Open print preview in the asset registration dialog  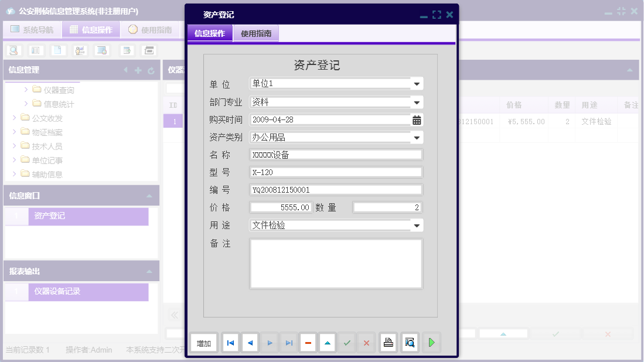[x=410, y=343]
